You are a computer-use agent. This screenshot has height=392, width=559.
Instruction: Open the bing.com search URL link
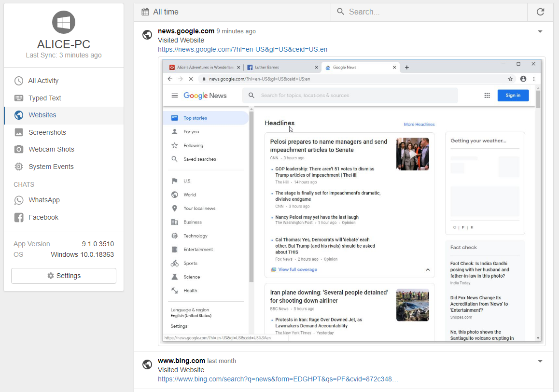pyautogui.click(x=278, y=379)
